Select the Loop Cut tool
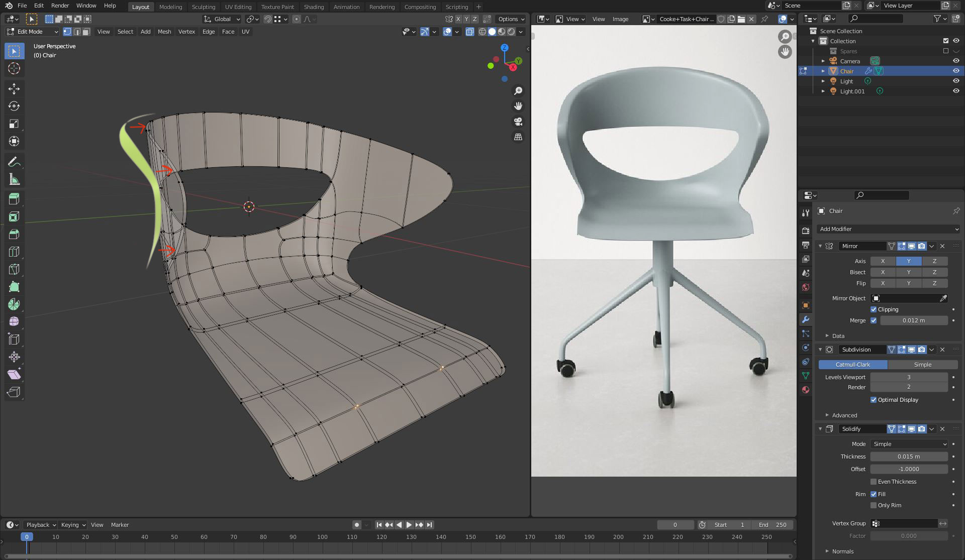This screenshot has height=560, width=965. (x=14, y=252)
